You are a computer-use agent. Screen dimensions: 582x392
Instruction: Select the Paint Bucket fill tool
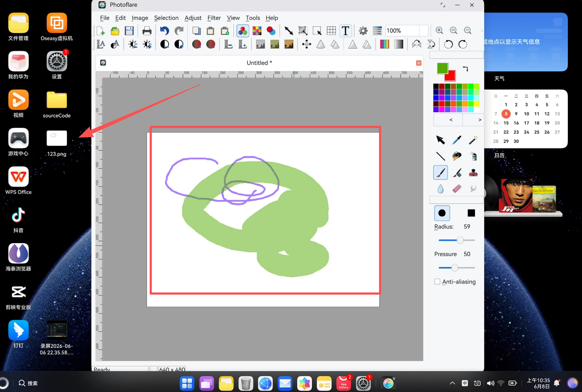[x=457, y=156]
